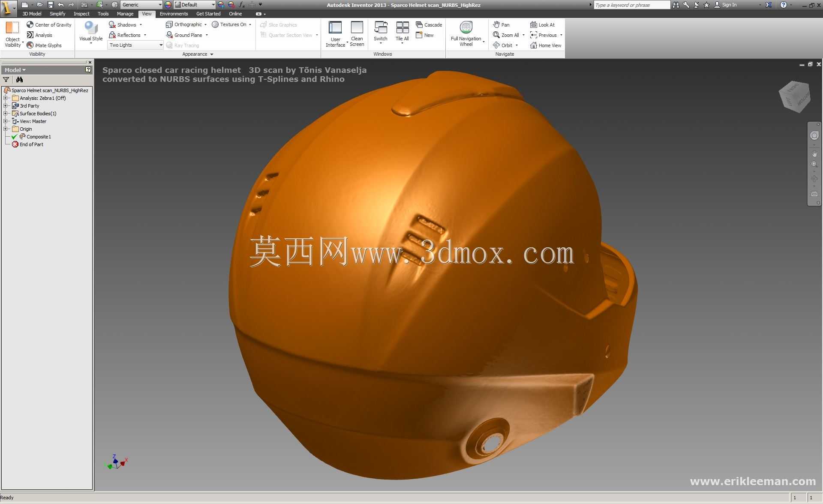Image resolution: width=823 pixels, height=504 pixels.
Task: Toggle Shadows on the model
Action: coord(123,25)
